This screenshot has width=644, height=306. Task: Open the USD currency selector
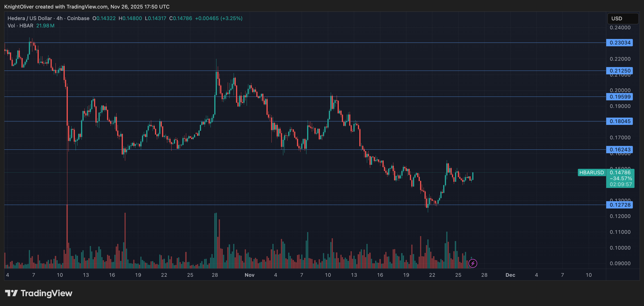(623, 18)
